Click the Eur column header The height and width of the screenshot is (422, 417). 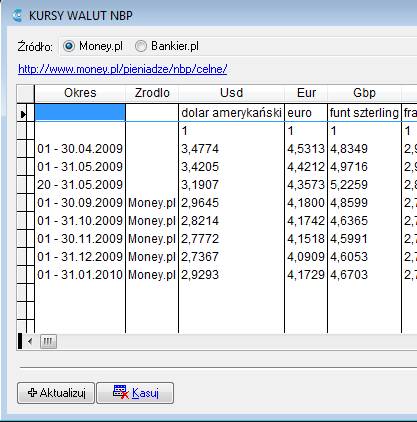(306, 93)
